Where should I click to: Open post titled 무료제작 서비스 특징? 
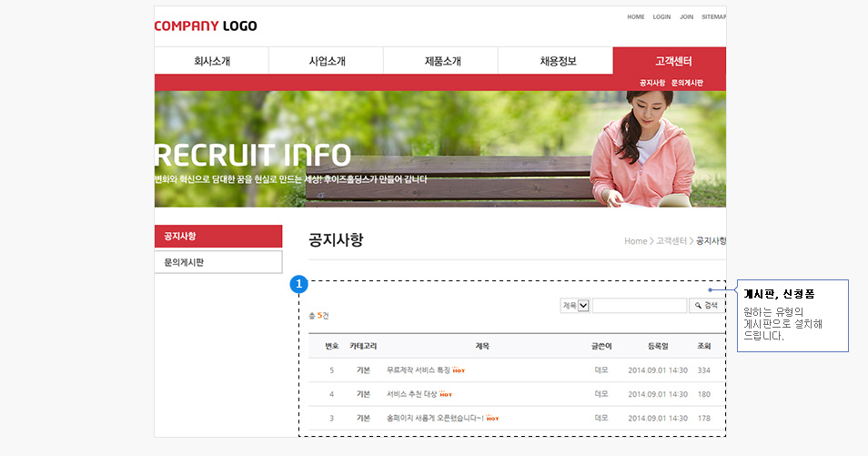click(418, 370)
